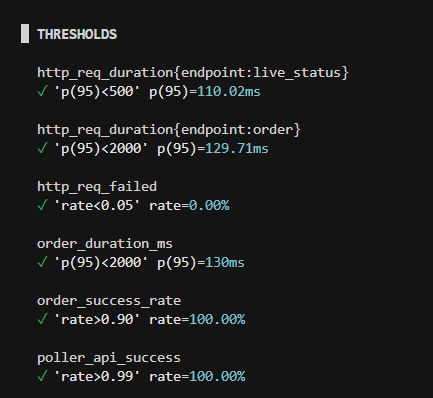Screen dimensions: 433x398
Task: Click the 129.71ms value
Action: coord(237,148)
